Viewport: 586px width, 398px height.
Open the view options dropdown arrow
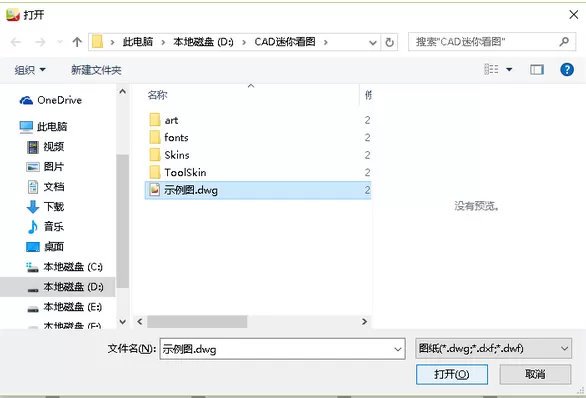tap(509, 70)
